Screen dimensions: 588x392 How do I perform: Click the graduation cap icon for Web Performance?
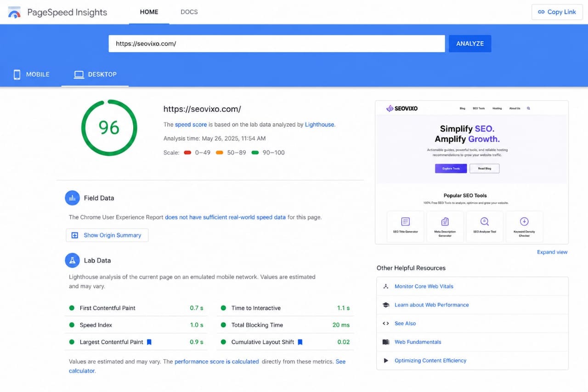(x=386, y=305)
